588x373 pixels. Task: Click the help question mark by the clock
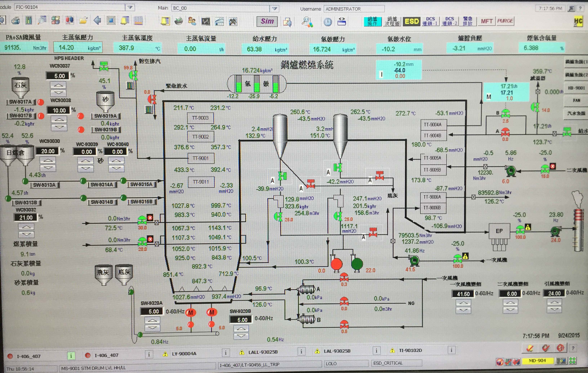coord(580,8)
